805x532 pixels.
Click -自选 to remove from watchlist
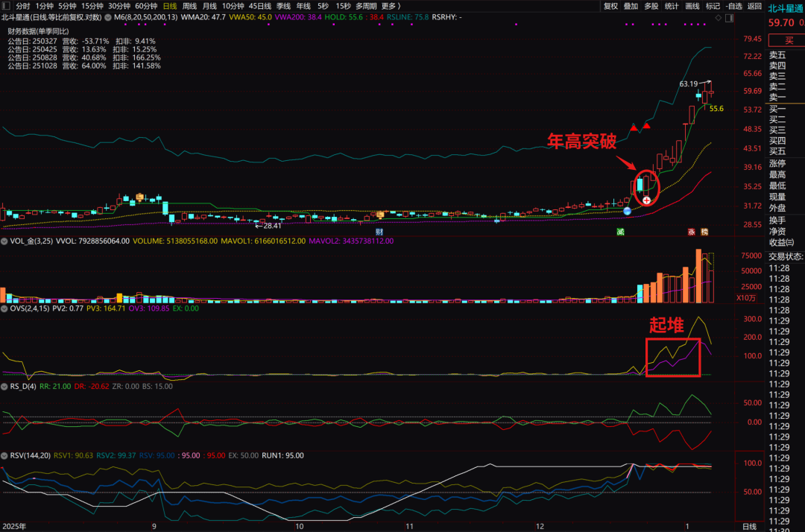pyautogui.click(x=735, y=6)
